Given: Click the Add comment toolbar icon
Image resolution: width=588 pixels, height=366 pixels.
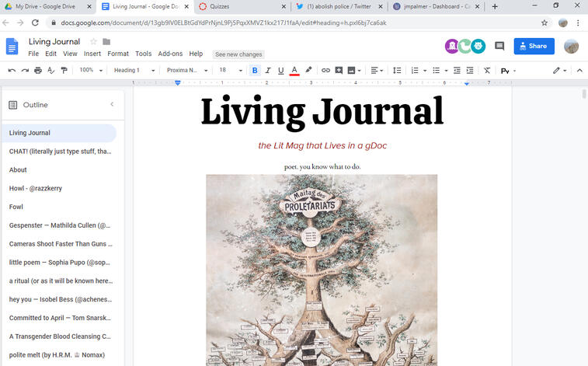Looking at the screenshot, I should pos(339,70).
